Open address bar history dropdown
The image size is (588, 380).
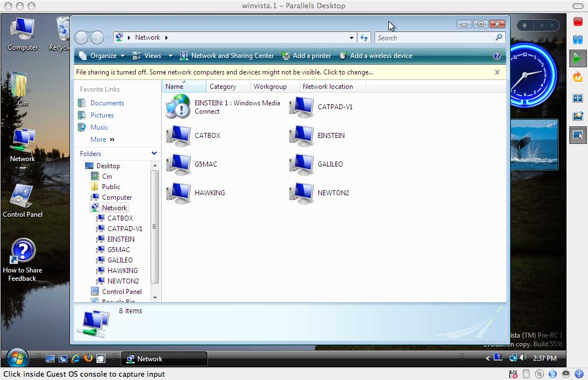pyautogui.click(x=351, y=38)
